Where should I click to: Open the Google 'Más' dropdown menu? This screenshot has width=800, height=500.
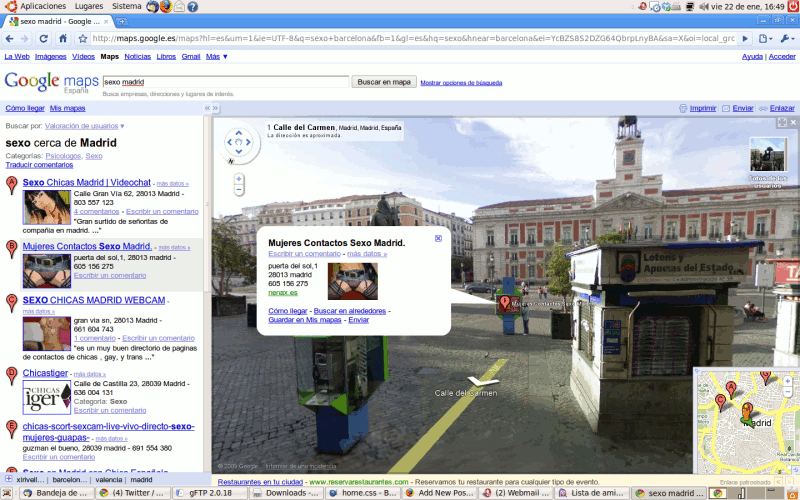click(x=217, y=57)
